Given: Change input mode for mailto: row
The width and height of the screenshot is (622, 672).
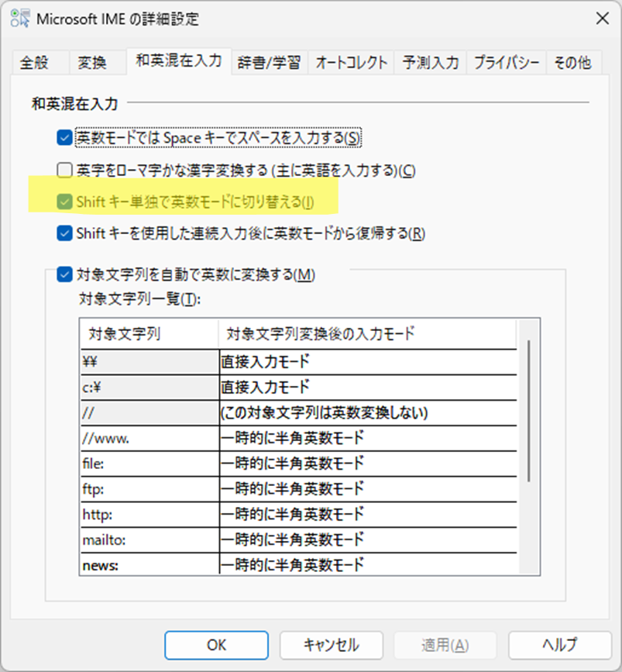Looking at the screenshot, I should 368,540.
